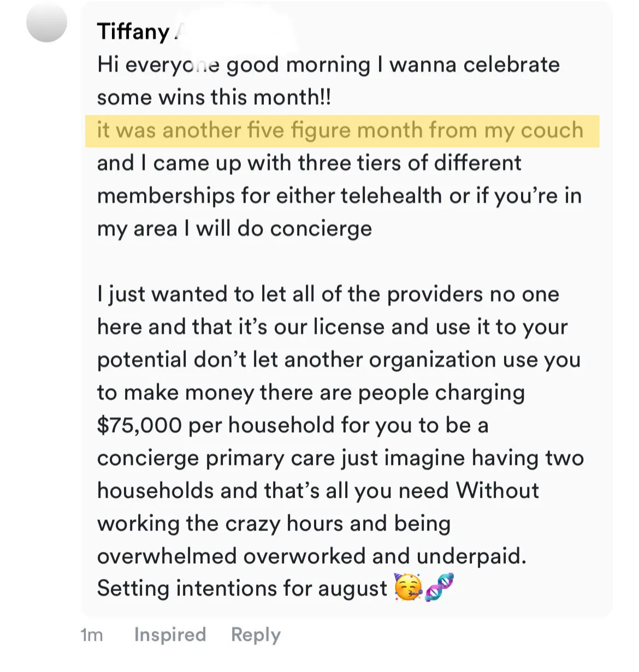Click the DNA helix emoji
Image resolution: width=639 pixels, height=672 pixels.
coord(440,587)
